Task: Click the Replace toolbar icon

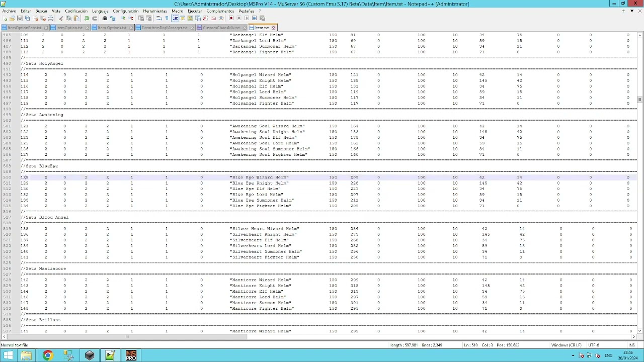Action: (113, 18)
